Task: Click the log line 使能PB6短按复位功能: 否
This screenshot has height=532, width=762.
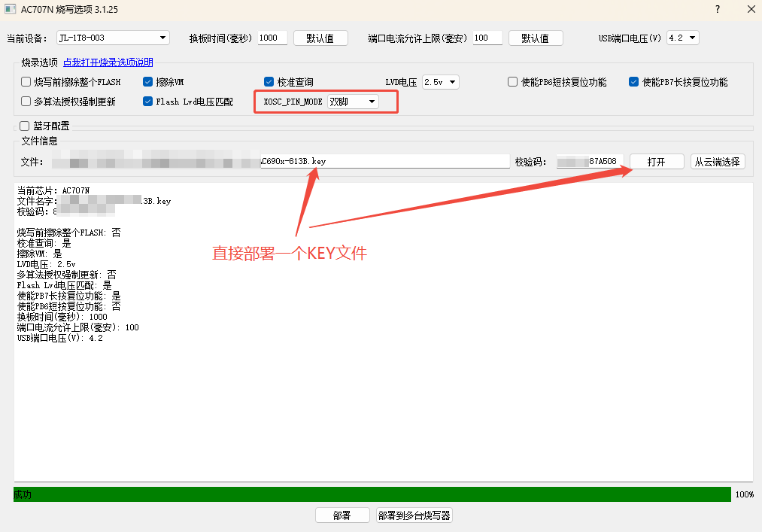Action: 68,306
